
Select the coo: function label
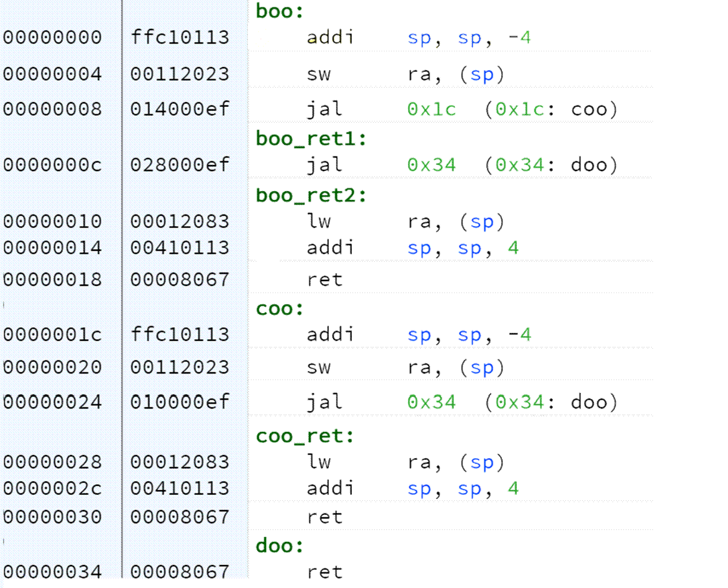pos(280,309)
